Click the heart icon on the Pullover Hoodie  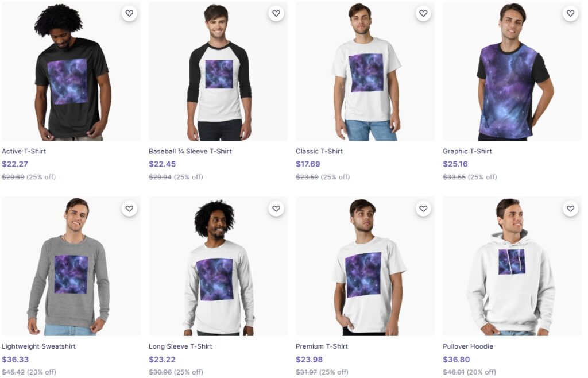570,209
